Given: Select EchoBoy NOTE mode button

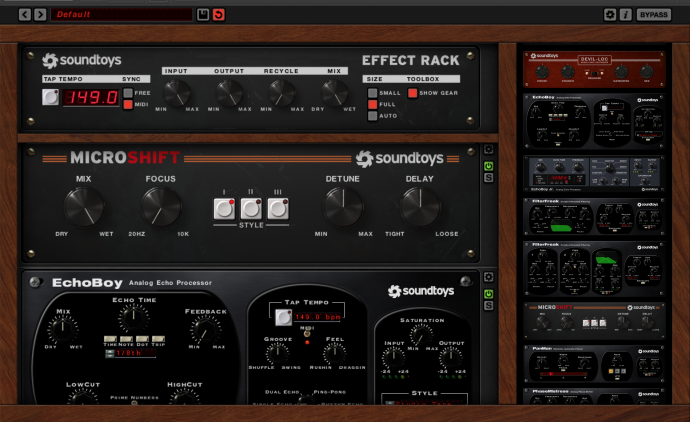Looking at the screenshot, I should click(126, 339).
